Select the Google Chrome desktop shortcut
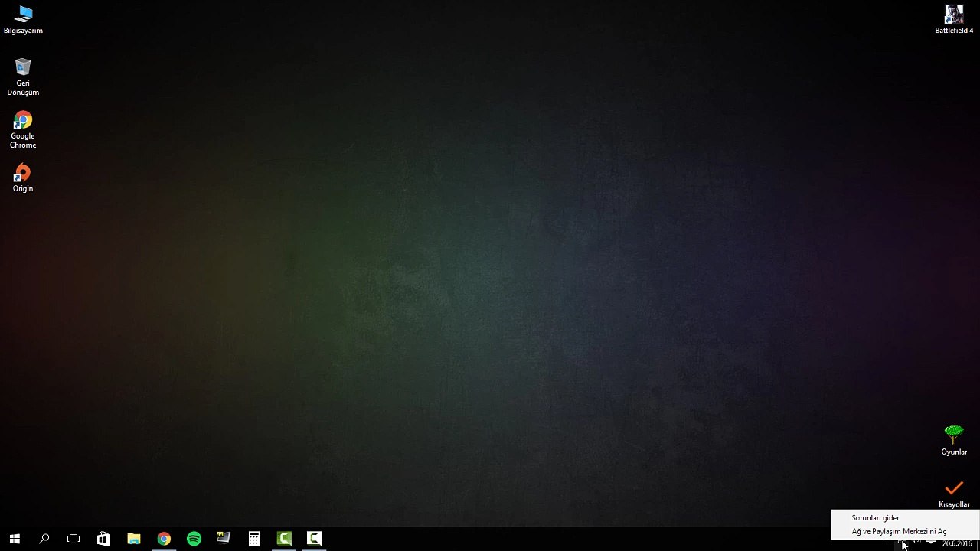Screen dimensions: 980x551 (23, 130)
